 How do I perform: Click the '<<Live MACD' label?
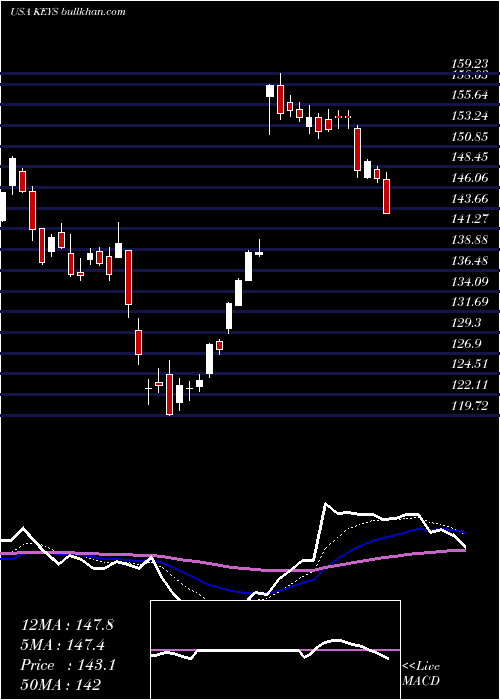[421, 673]
